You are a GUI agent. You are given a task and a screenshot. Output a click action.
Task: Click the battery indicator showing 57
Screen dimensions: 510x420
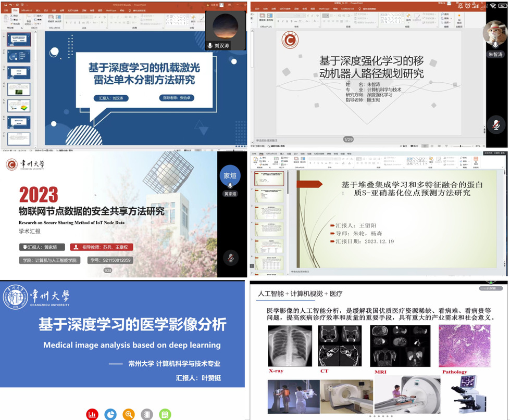point(503,6)
